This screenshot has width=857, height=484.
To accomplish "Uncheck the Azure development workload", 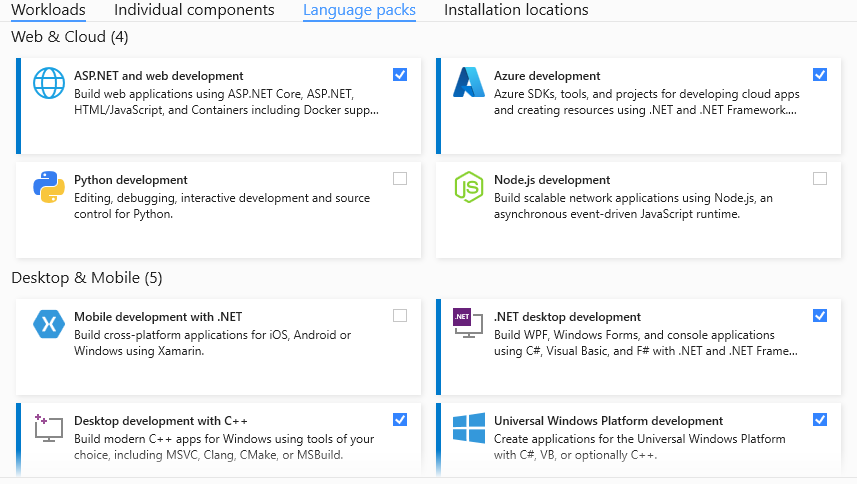I will (820, 75).
